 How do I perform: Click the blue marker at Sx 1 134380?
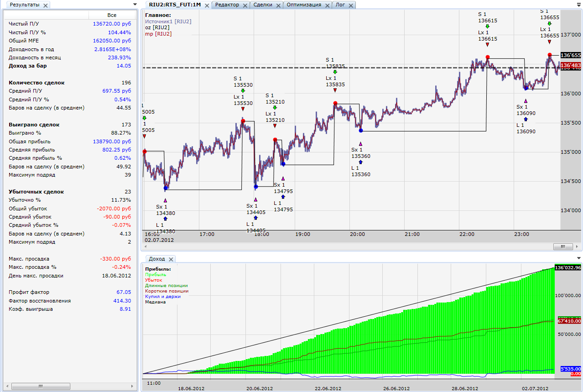pos(166,188)
